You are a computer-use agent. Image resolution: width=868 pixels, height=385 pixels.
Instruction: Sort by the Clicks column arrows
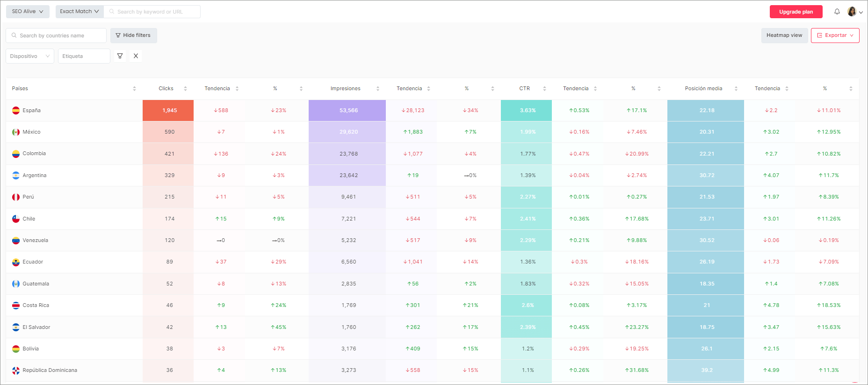point(185,89)
